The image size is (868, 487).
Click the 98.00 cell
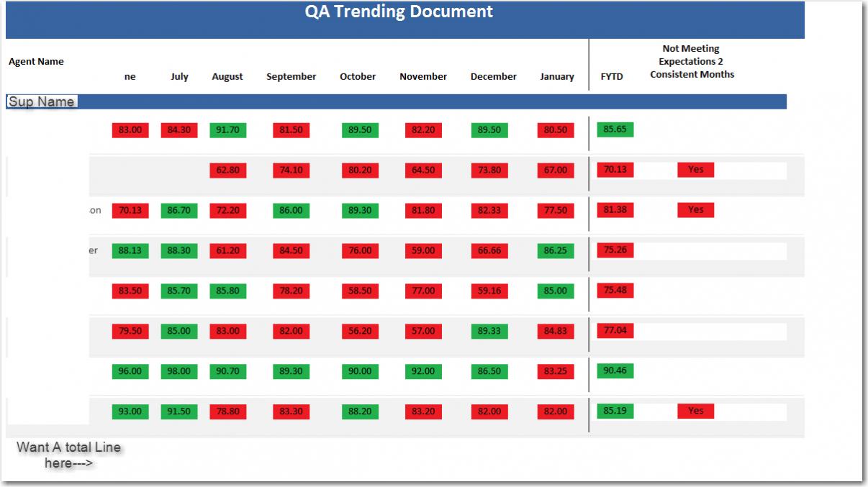tap(179, 372)
